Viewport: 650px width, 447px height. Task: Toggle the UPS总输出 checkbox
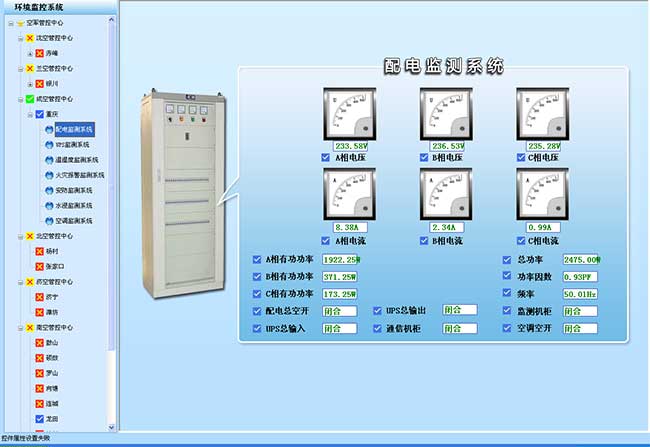point(377,311)
